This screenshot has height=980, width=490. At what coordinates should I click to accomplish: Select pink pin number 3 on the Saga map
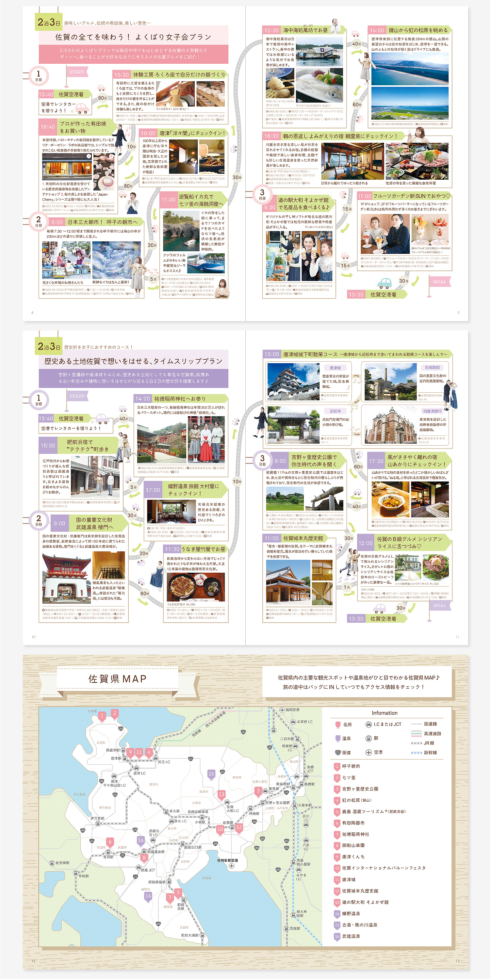[x=258, y=791]
